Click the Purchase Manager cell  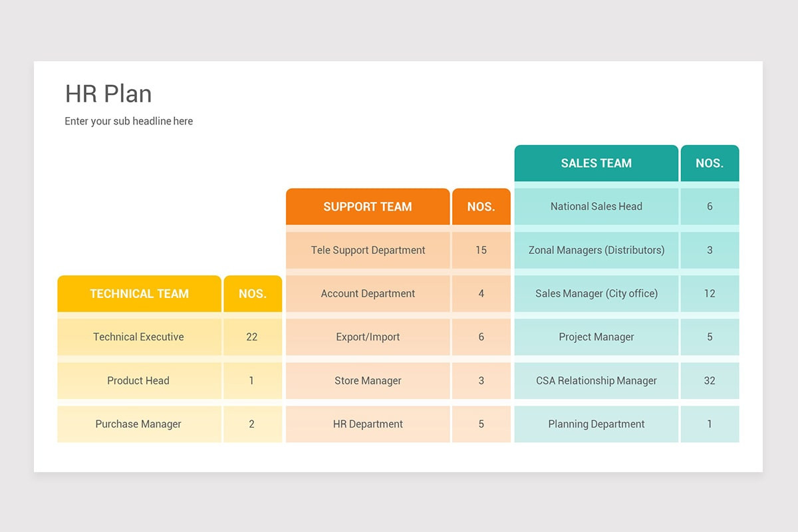click(x=139, y=424)
